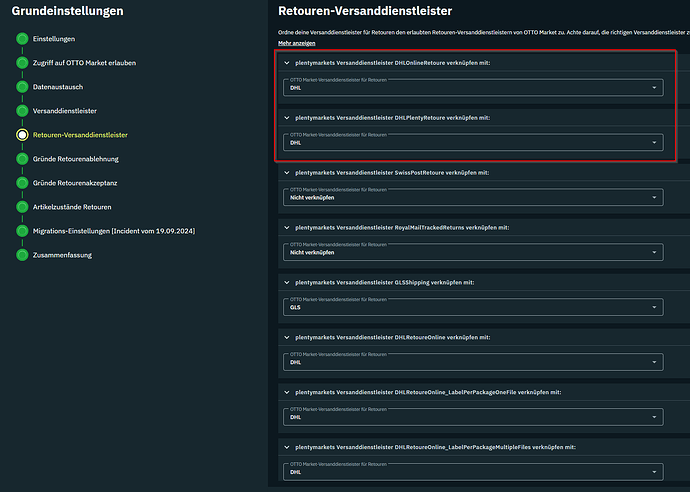The width and height of the screenshot is (690, 492).
Task: Open DHLRetoureOnline carrier dropdown
Action: pos(473,362)
